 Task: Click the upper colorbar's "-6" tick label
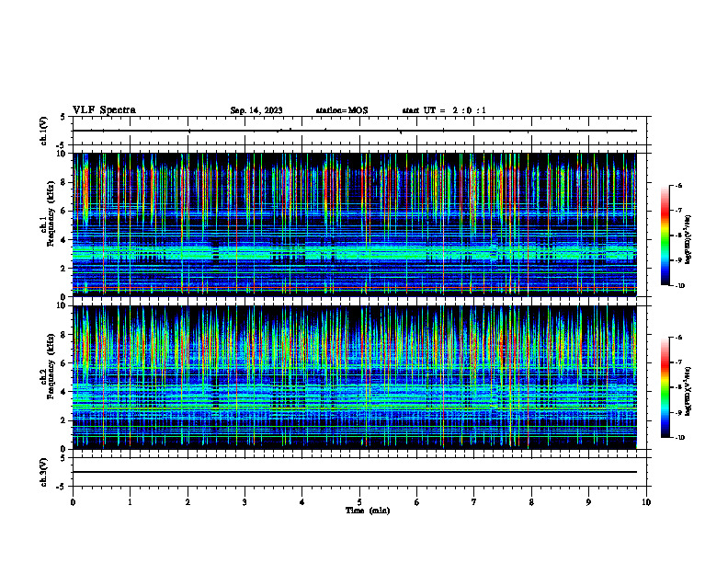point(678,185)
